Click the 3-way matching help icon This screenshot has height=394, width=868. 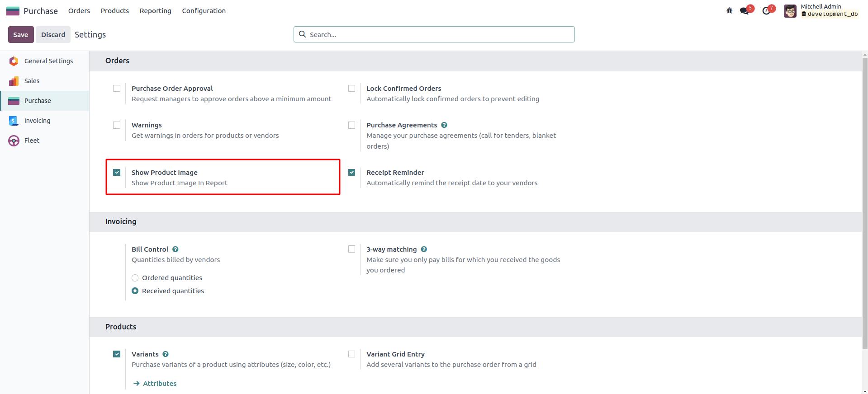tap(424, 249)
